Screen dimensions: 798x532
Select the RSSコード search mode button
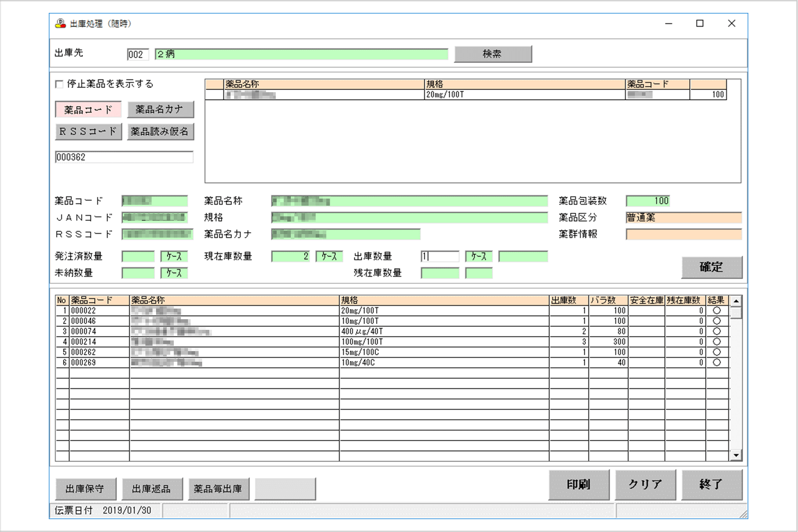pos(88,132)
